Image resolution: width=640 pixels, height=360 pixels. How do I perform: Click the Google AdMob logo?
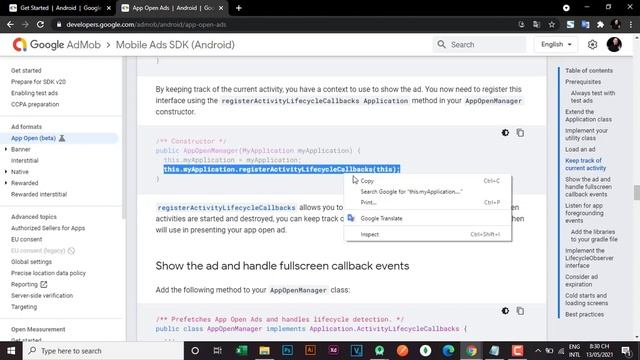point(57,44)
